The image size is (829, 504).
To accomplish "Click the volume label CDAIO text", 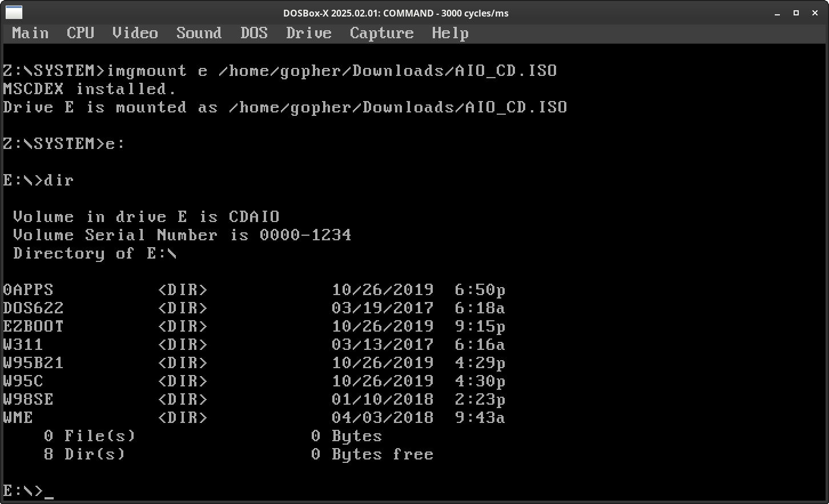I will tap(254, 217).
